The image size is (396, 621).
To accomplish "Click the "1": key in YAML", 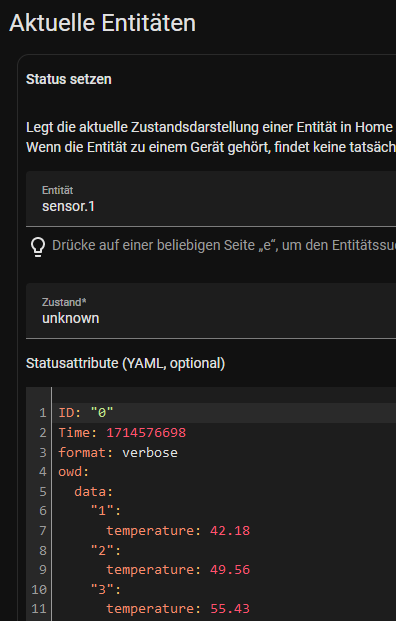I will (106, 511).
